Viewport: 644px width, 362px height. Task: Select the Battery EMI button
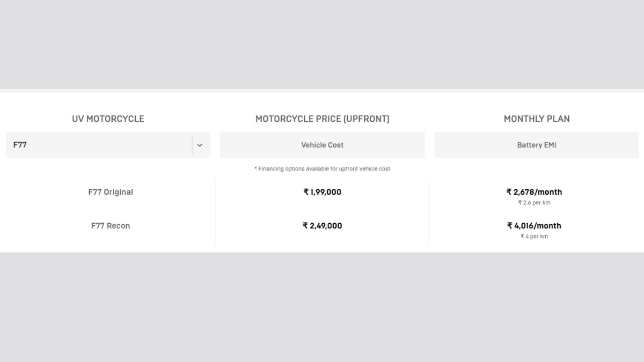(537, 145)
